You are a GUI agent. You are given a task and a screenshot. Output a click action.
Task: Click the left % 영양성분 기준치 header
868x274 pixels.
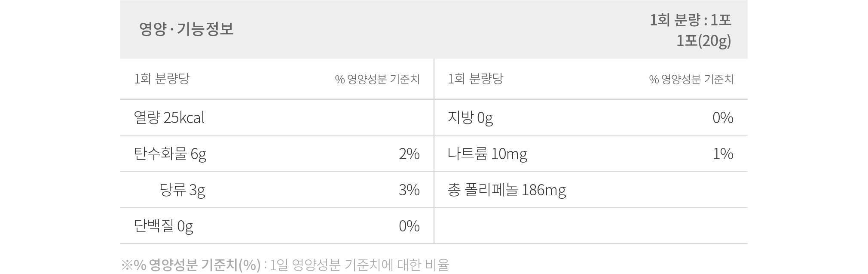(x=377, y=79)
